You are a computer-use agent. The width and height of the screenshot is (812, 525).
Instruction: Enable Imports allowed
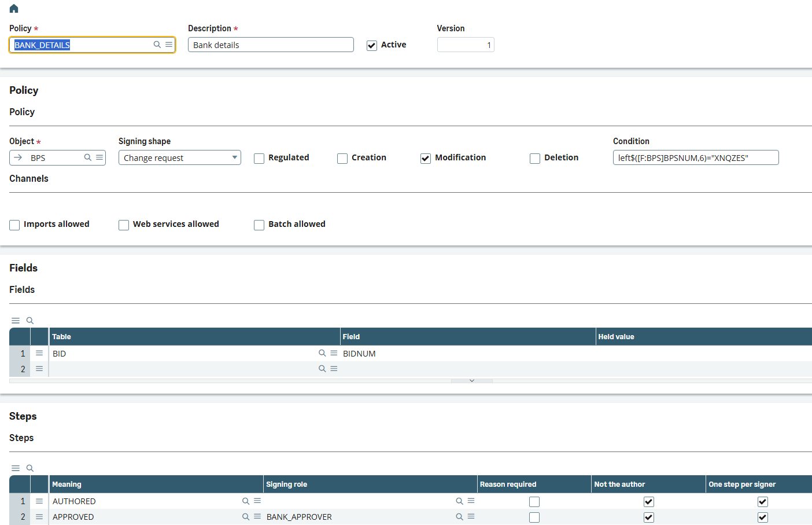point(14,225)
